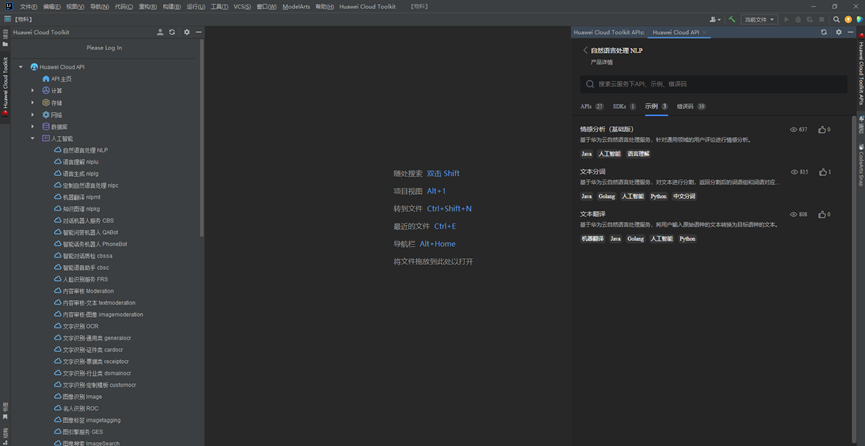Click into the 搜索云服务下API search field
This screenshot has height=446, width=865.
click(713, 84)
